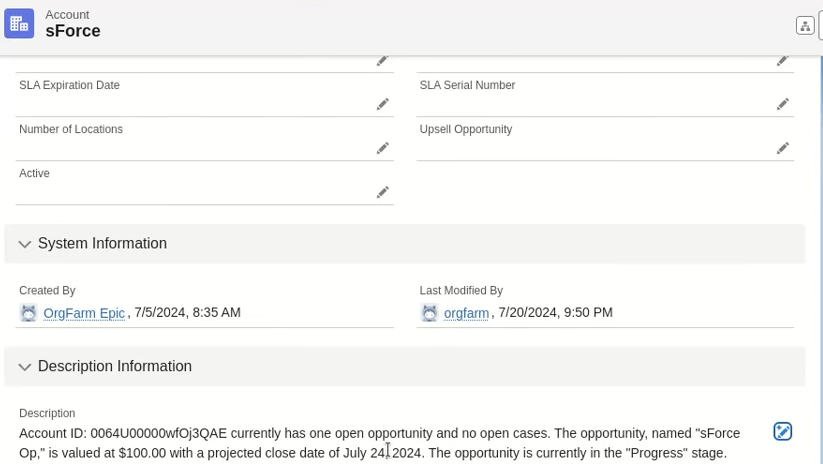Edit Number of Locations pencil icon
Image resolution: width=823 pixels, height=464 pixels.
pos(383,148)
